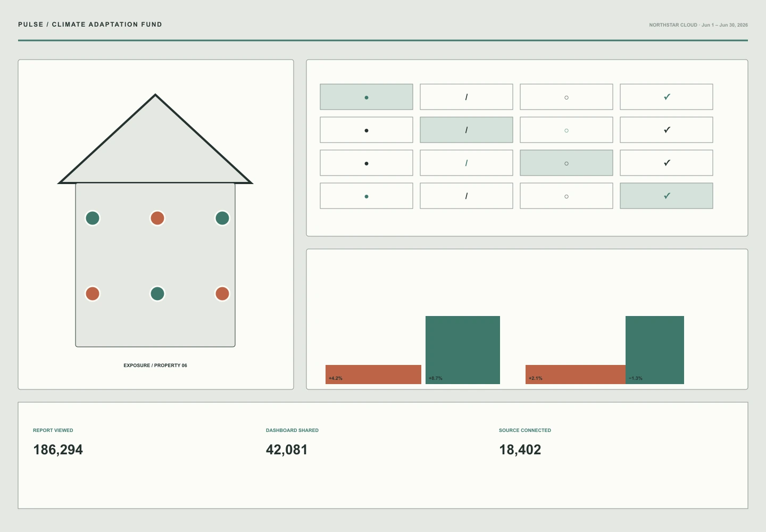The height and width of the screenshot is (532, 766).
Task: Select the green bar labeled +8.7%
Action: click(463, 350)
